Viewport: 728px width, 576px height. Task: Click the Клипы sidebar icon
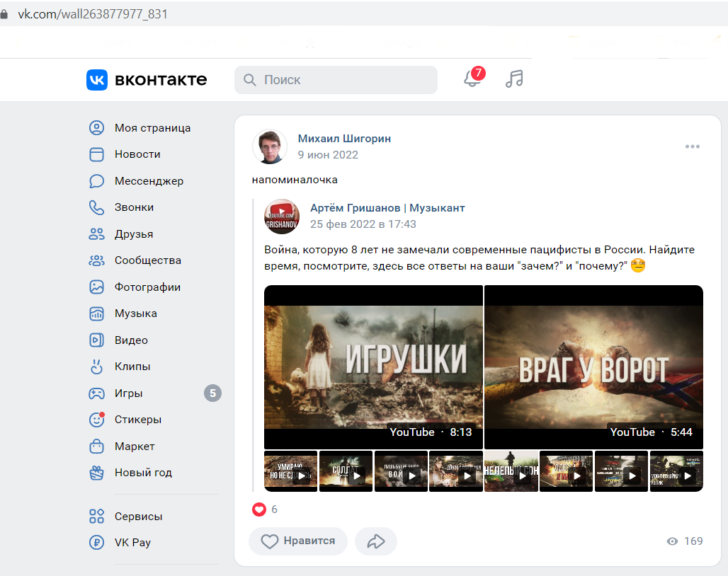click(96, 367)
